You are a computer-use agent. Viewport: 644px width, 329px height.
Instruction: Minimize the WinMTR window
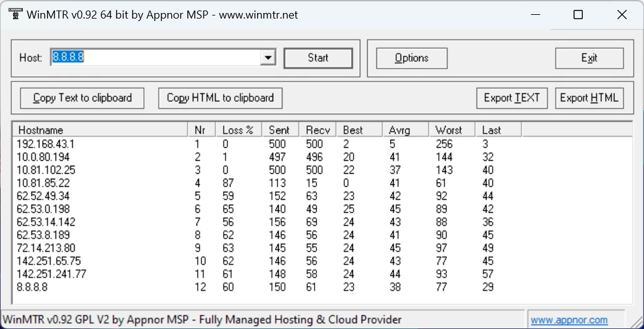(535, 15)
